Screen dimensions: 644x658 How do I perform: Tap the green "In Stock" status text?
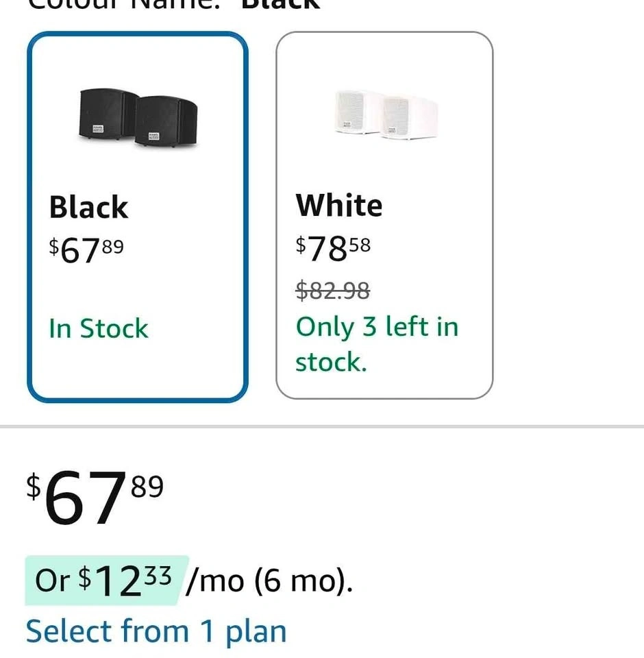pos(98,328)
